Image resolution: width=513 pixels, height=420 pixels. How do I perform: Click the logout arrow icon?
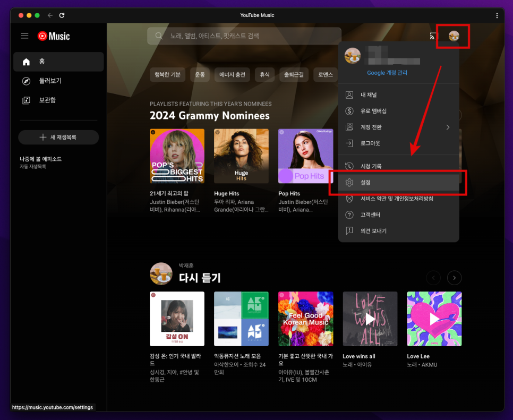coord(349,143)
